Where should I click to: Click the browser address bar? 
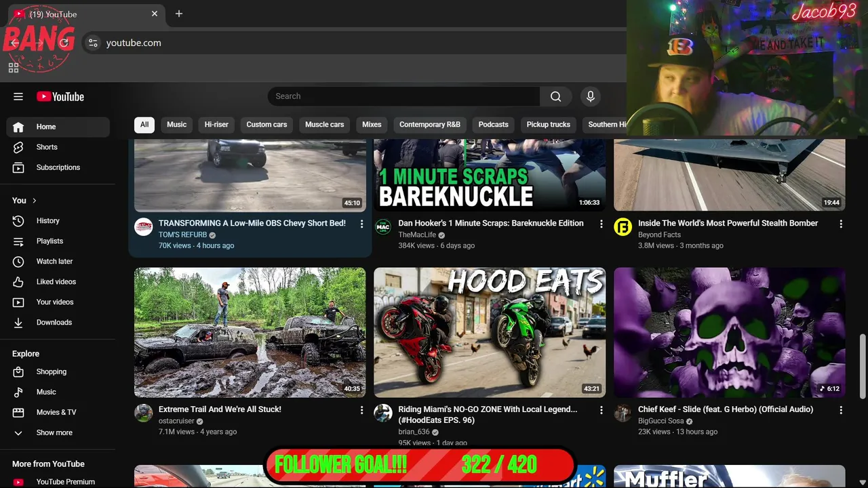click(353, 43)
